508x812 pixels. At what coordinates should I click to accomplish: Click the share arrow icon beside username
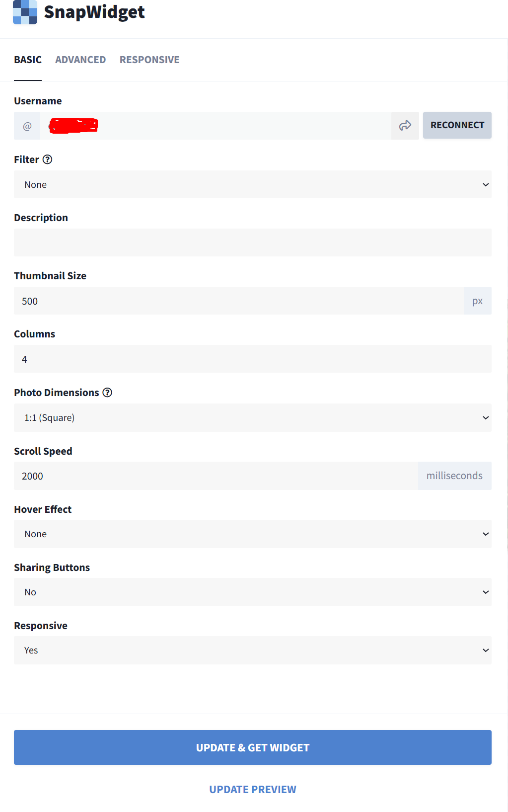[405, 126]
